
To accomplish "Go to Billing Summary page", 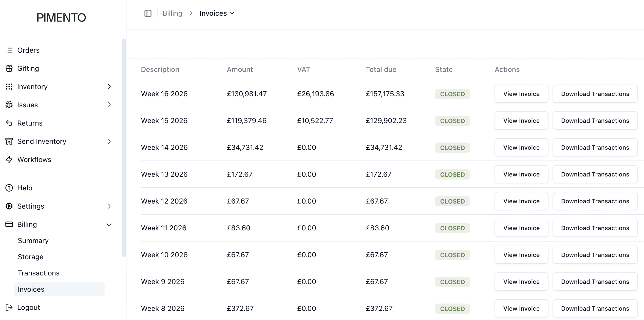I will click(33, 241).
